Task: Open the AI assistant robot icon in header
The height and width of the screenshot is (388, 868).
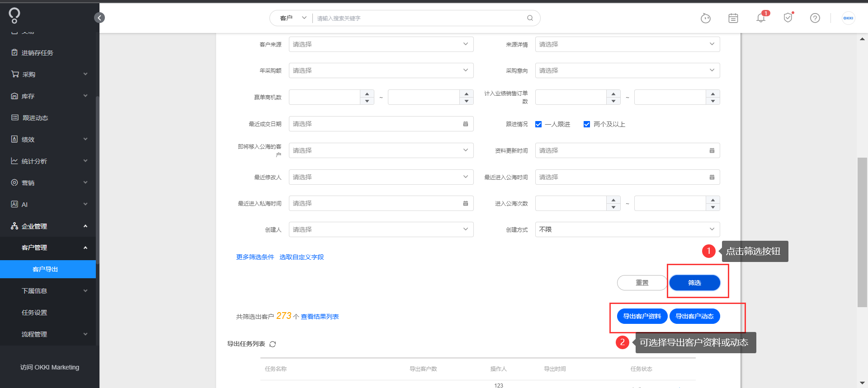Action: click(x=705, y=18)
